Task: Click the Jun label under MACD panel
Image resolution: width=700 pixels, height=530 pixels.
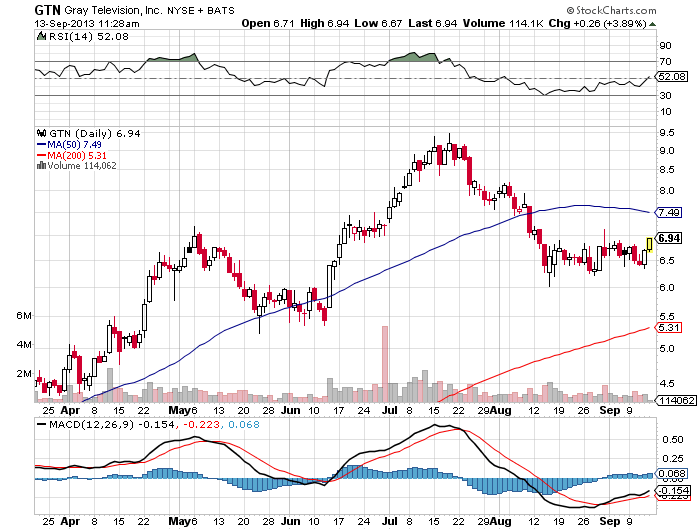Action: [x=291, y=522]
